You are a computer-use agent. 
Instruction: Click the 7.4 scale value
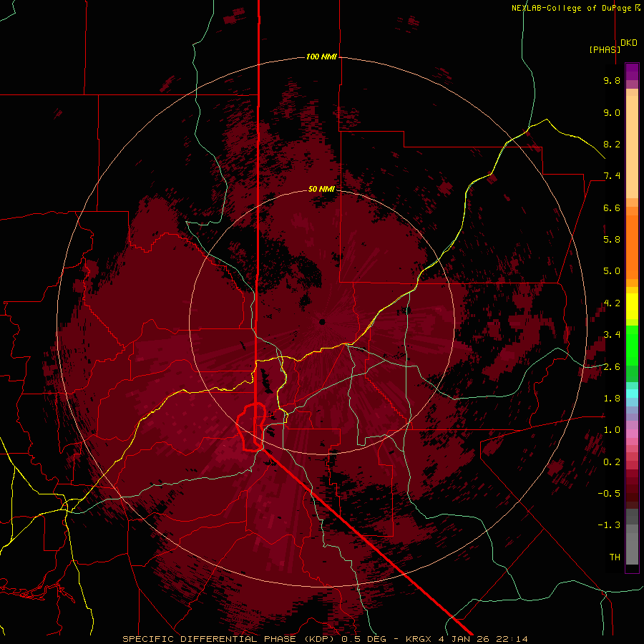point(612,176)
